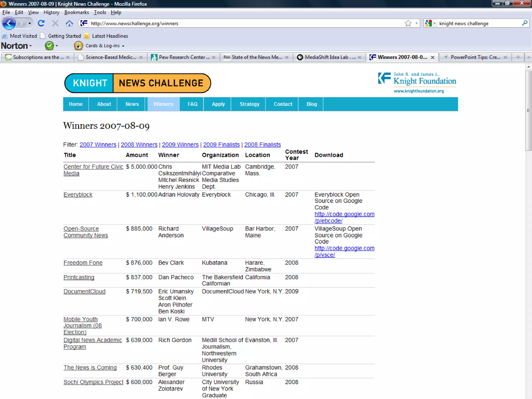Open the list all tabs dropdown

pyautogui.click(x=528, y=57)
